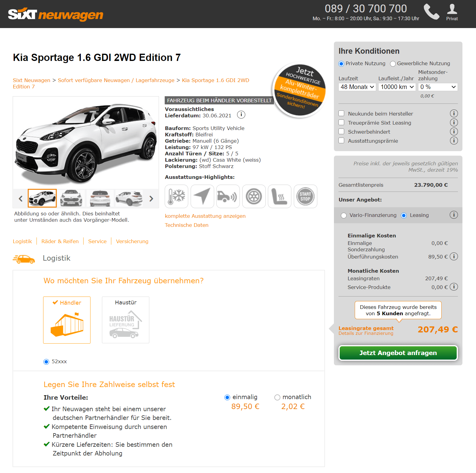
Task: Go to Versicherung section tab
Action: pos(132,241)
